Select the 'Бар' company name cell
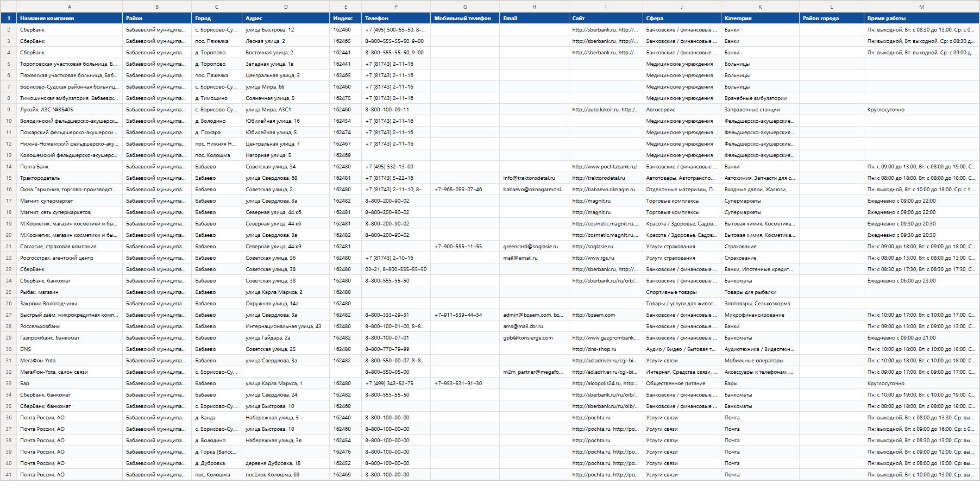 [70, 384]
